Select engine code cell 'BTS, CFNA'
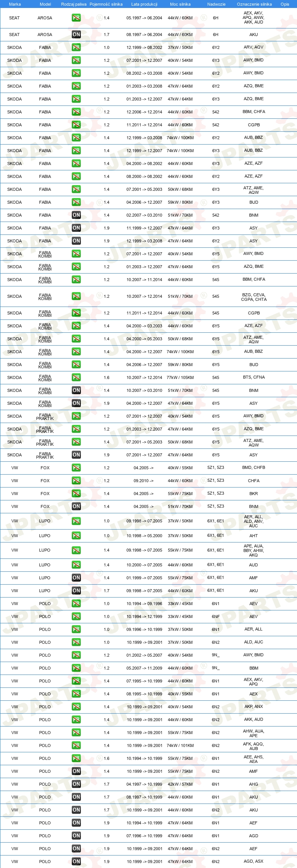This screenshot has height=868, width=297. pos(254,377)
